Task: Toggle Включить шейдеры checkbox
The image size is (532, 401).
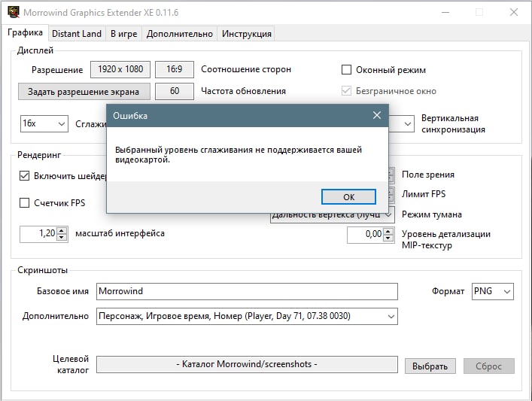Action: 24,176
